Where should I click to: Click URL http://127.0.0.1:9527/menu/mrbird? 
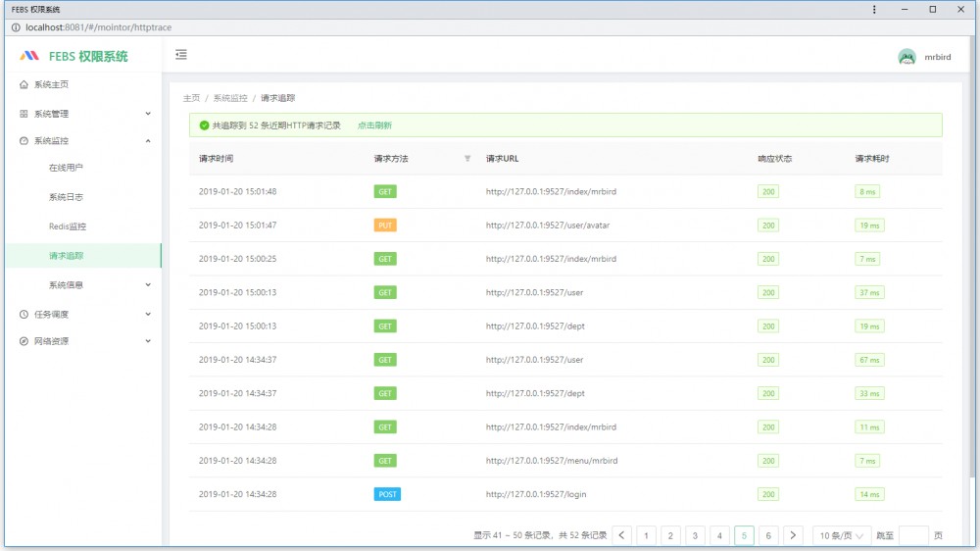pyautogui.click(x=551, y=461)
